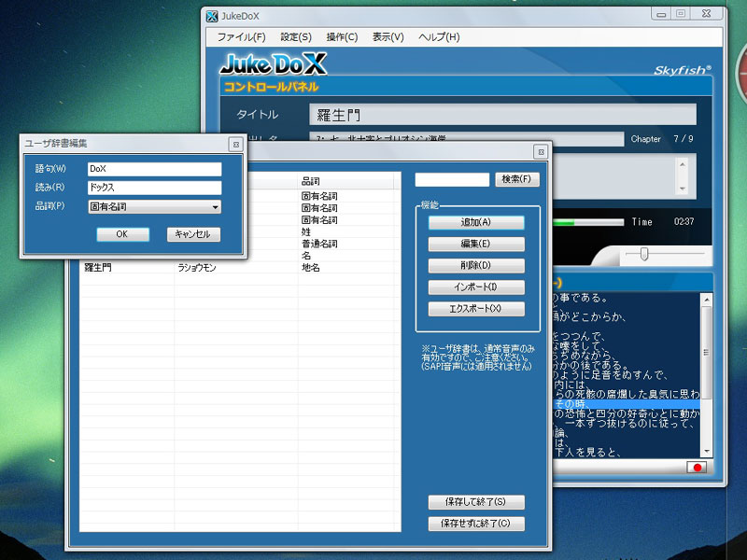Close the ユーザ辞書編集 dialog
This screenshot has width=747, height=560.
pyautogui.click(x=236, y=145)
